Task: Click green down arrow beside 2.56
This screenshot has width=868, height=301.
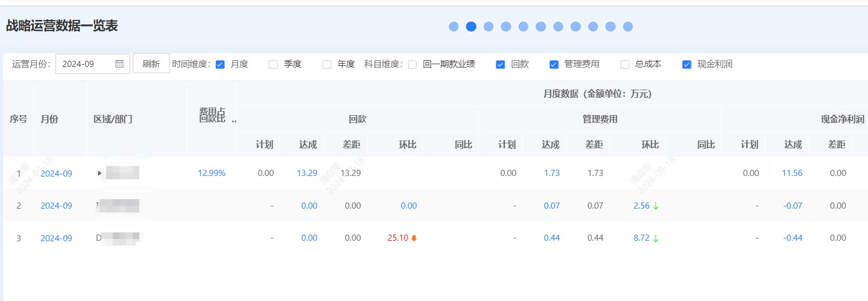Action: point(656,206)
